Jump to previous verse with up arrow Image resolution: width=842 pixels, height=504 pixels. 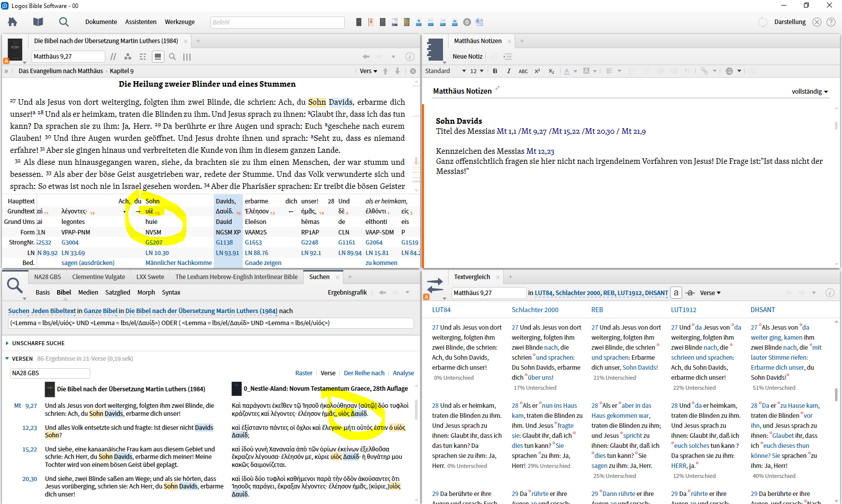tap(385, 71)
